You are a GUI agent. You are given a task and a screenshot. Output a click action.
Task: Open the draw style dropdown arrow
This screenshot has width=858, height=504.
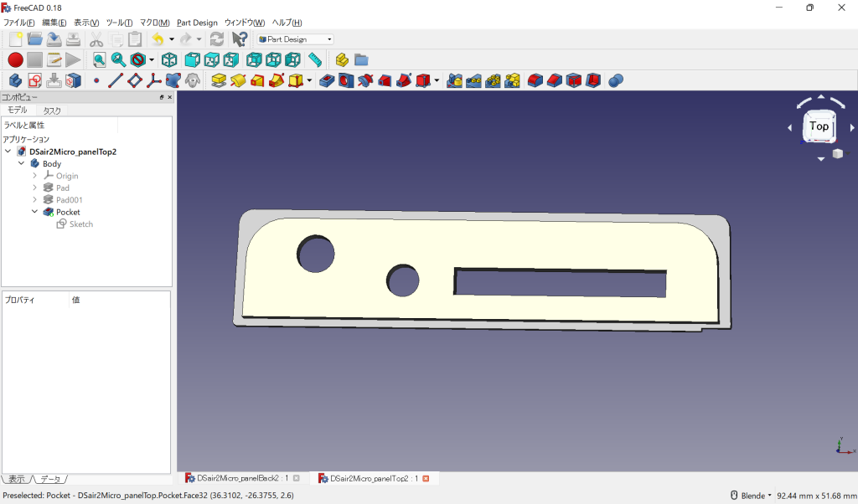152,59
